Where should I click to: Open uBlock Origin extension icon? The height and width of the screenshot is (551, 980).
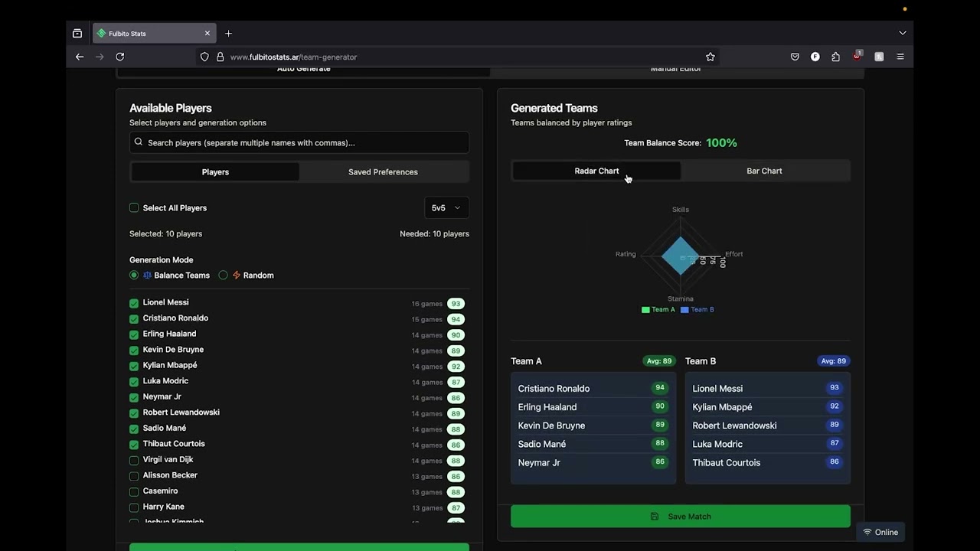[x=857, y=56]
